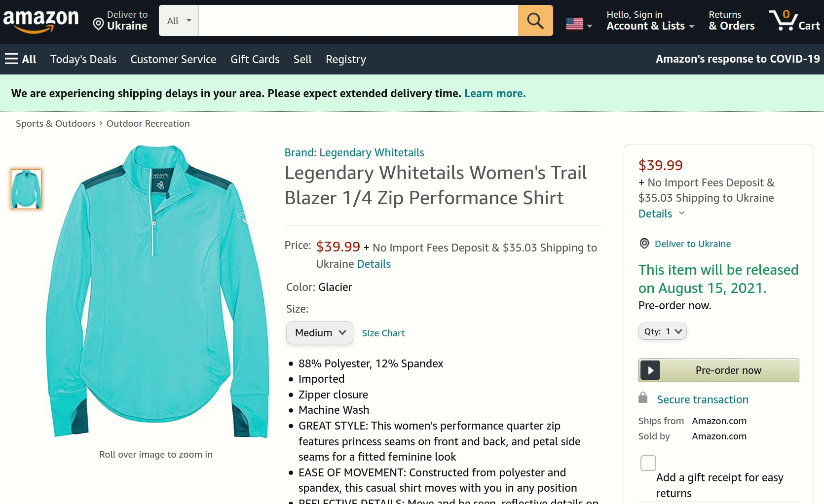Click the Amazon logo to go home
Screen dimensions: 824x504
click(x=41, y=21)
